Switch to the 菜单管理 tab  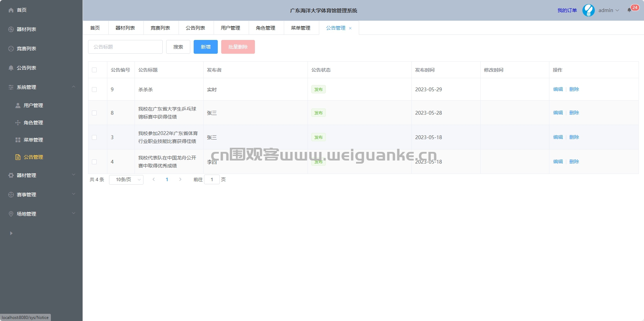click(x=301, y=28)
